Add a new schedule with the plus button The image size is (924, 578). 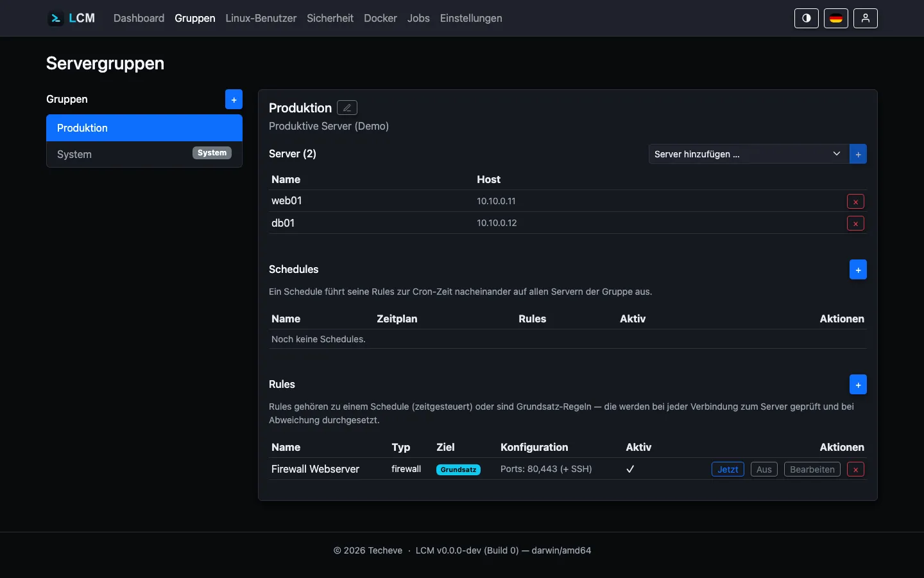click(x=858, y=270)
